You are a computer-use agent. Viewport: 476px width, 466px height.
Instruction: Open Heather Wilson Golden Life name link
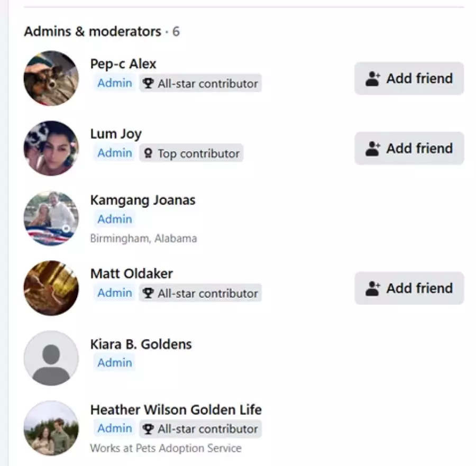176,410
